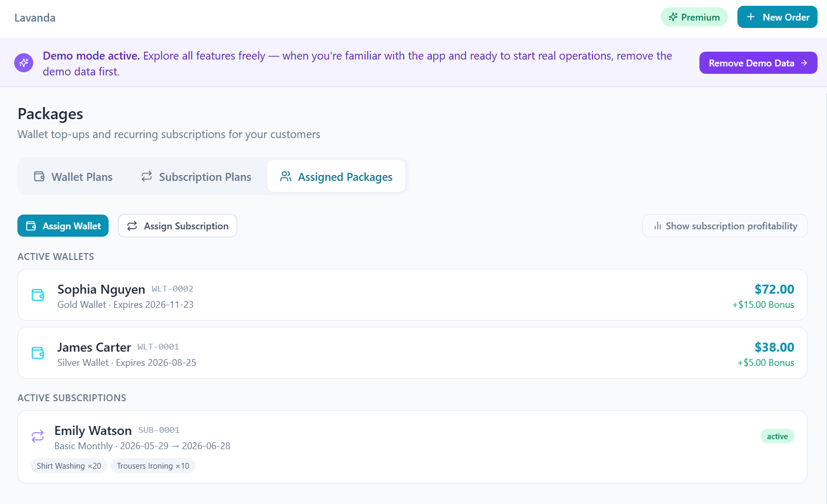The width and height of the screenshot is (827, 504).
Task: Show subscription profitability
Action: [725, 226]
